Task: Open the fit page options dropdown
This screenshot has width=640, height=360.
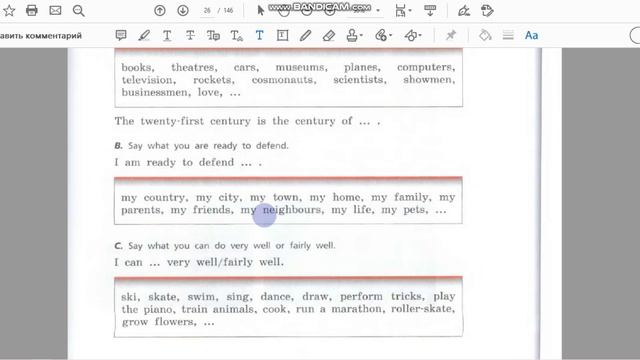Action: coord(403,11)
